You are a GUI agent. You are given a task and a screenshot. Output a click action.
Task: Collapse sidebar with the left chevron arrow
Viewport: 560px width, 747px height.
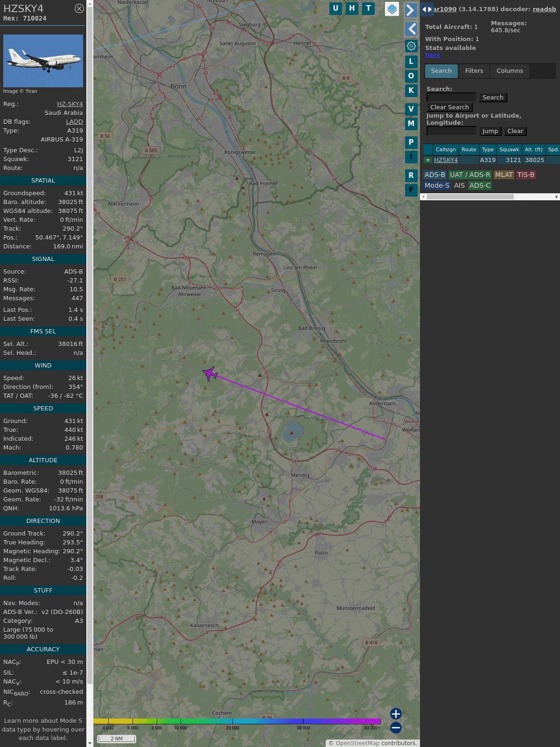[x=411, y=29]
